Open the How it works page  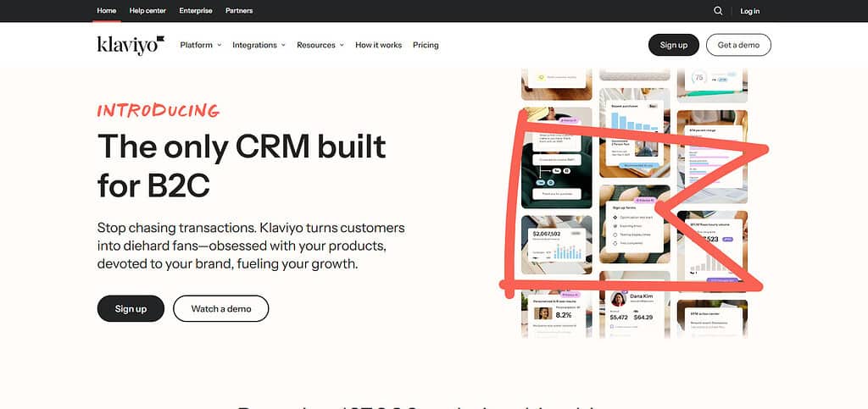point(379,46)
